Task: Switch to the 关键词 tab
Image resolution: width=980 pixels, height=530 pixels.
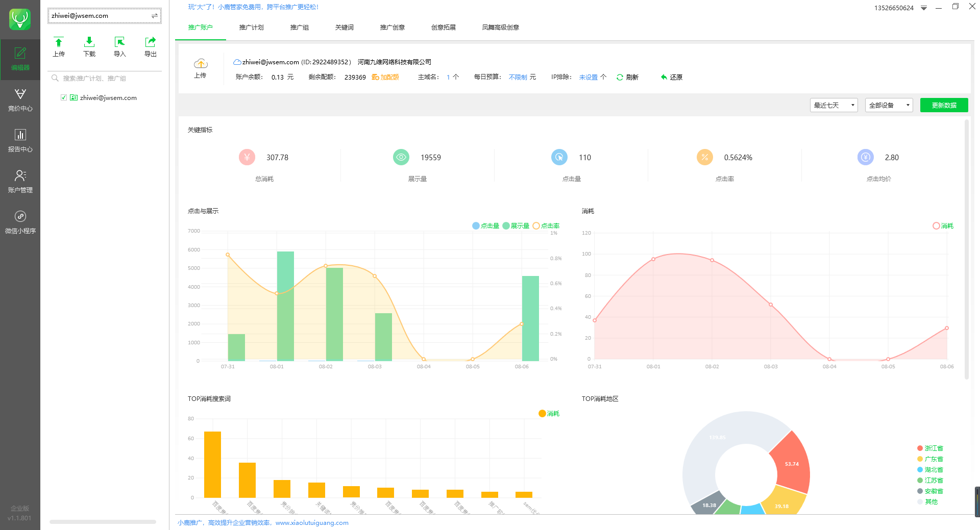Action: coord(344,28)
